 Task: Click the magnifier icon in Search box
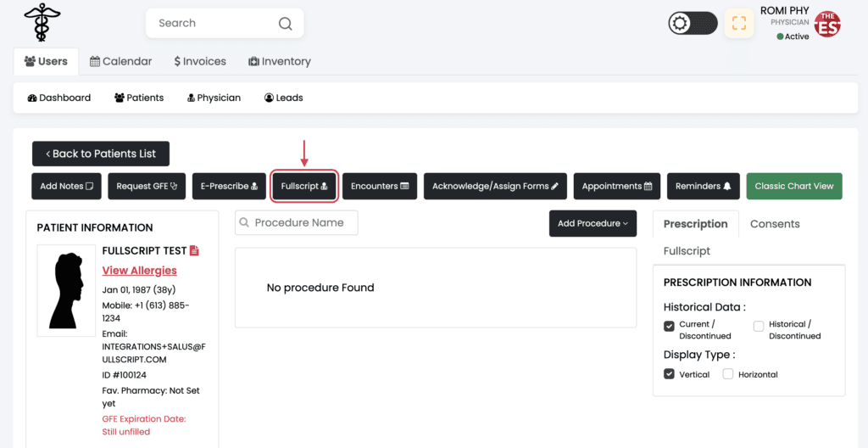coord(285,23)
